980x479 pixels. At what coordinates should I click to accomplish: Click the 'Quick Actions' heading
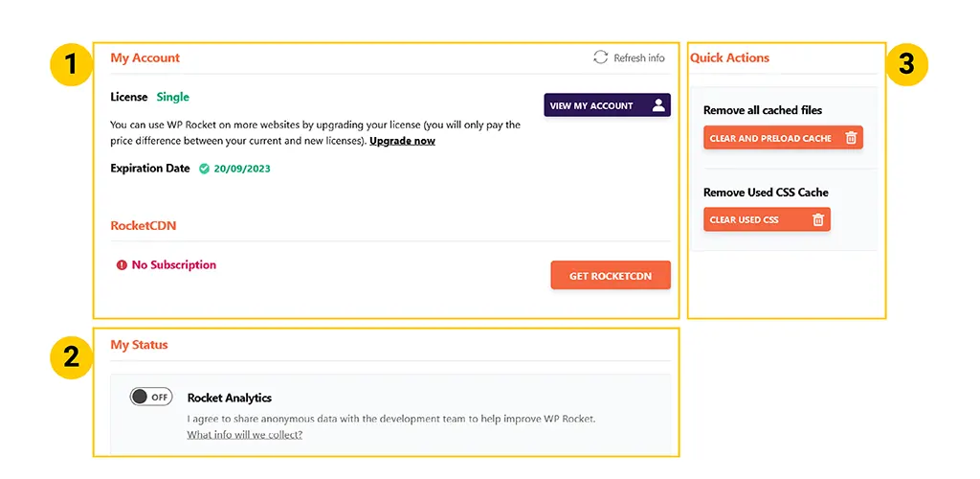tap(729, 57)
